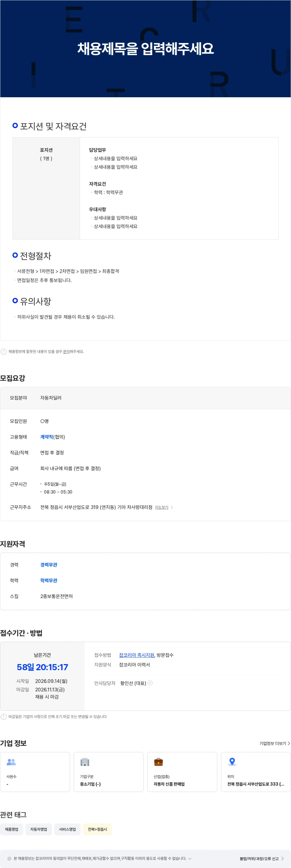The height and width of the screenshot is (868, 291).
Task: Click the chevron next to 지도보기
Action: coord(172,507)
